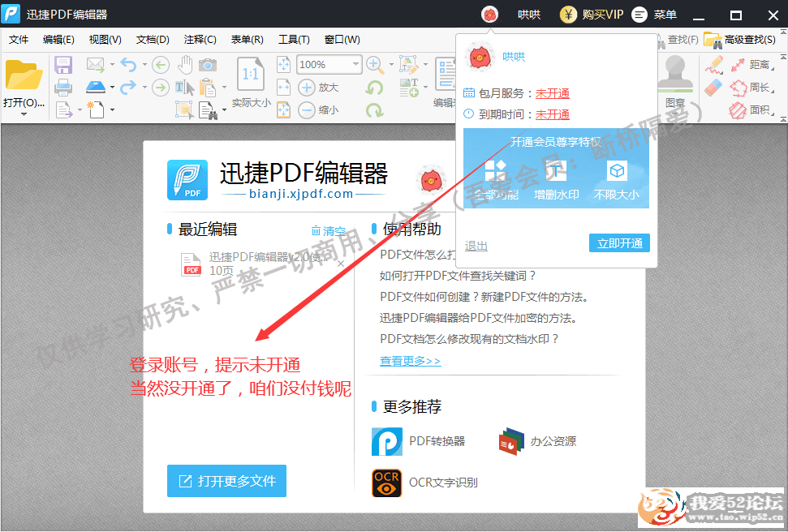Open the 文件 menu

19,39
